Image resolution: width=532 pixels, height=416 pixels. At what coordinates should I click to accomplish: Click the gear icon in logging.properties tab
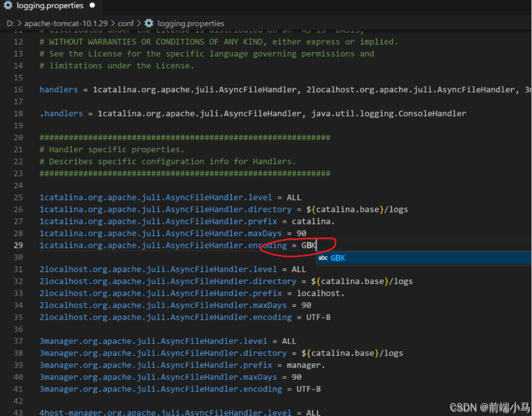coord(8,5)
